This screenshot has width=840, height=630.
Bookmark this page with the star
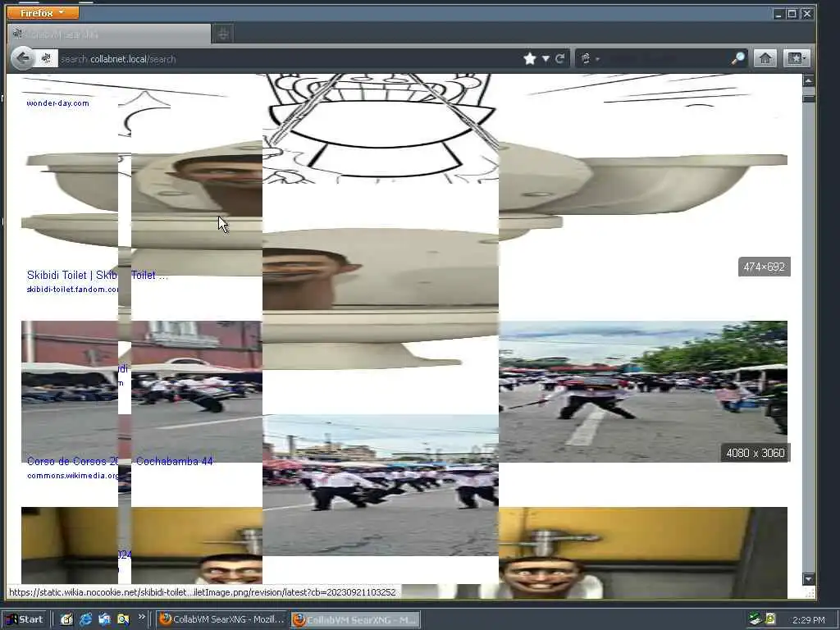coord(530,58)
